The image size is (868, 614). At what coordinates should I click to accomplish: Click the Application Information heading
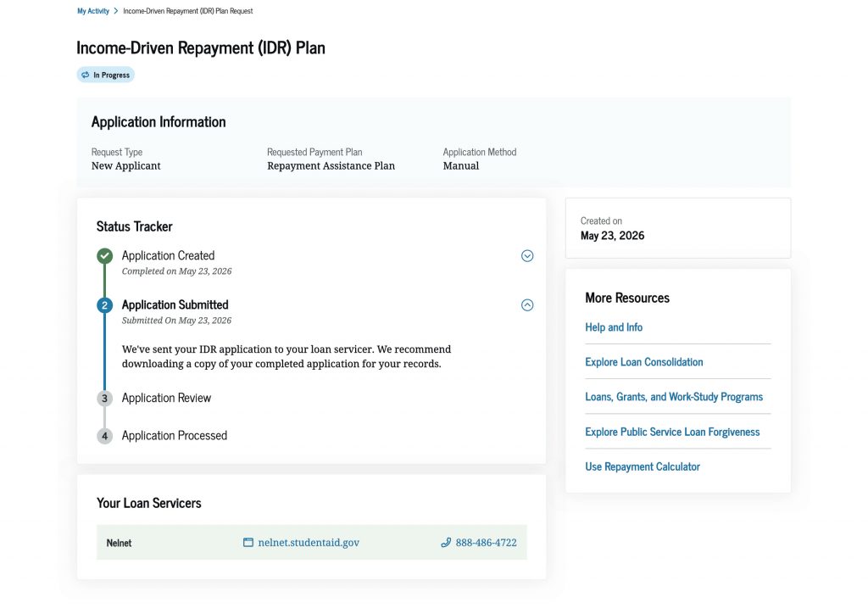159,122
